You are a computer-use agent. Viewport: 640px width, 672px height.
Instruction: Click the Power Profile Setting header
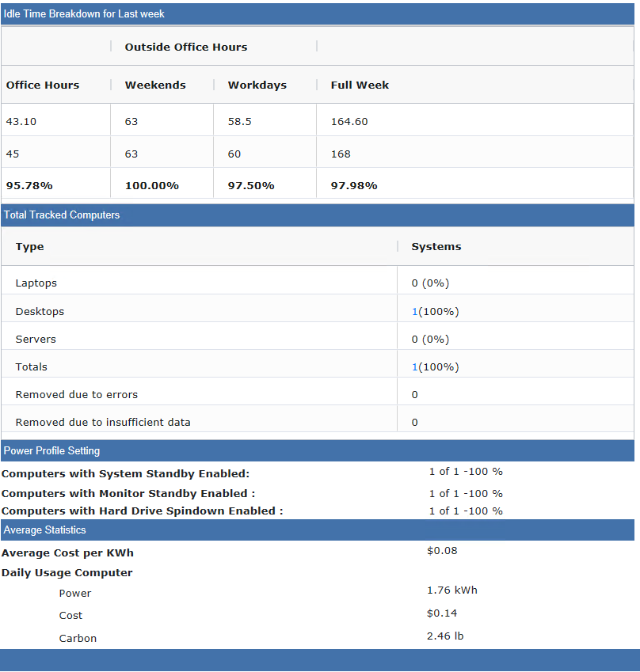point(318,450)
